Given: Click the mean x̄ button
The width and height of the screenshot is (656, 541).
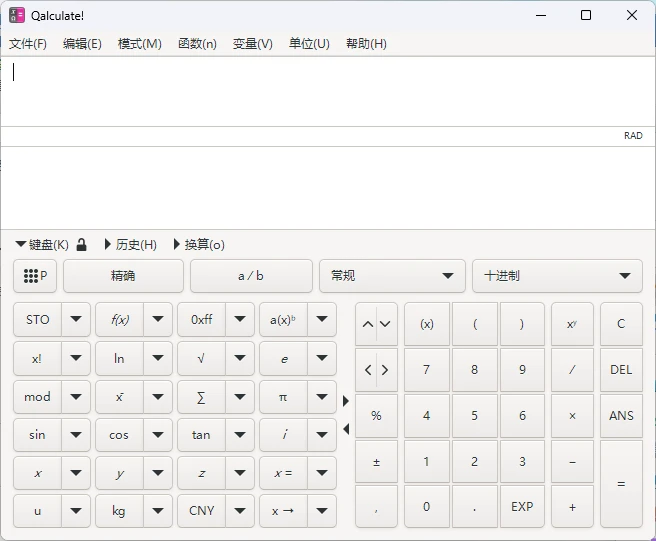Looking at the screenshot, I should click(120, 397).
